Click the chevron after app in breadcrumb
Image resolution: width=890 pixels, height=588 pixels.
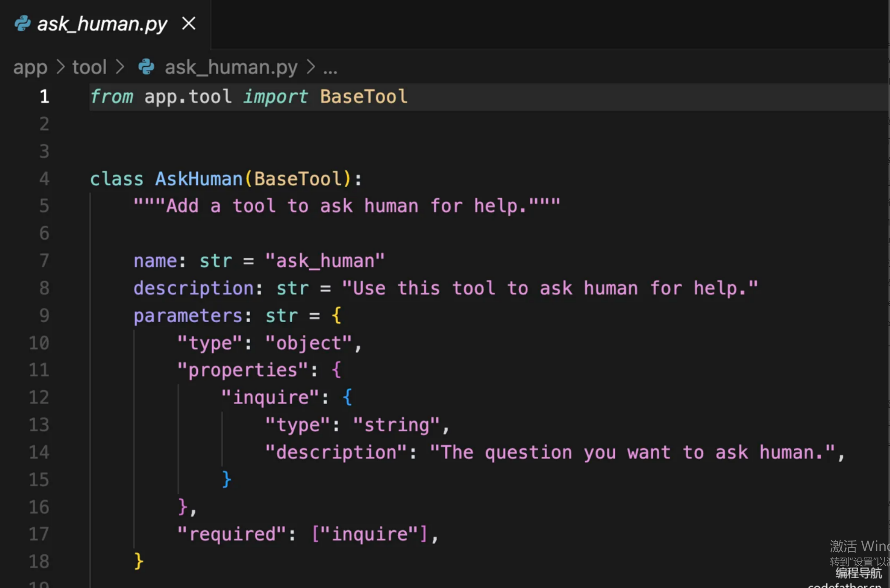pyautogui.click(x=60, y=67)
